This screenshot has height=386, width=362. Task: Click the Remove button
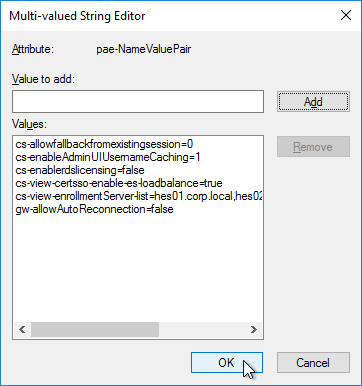click(313, 147)
